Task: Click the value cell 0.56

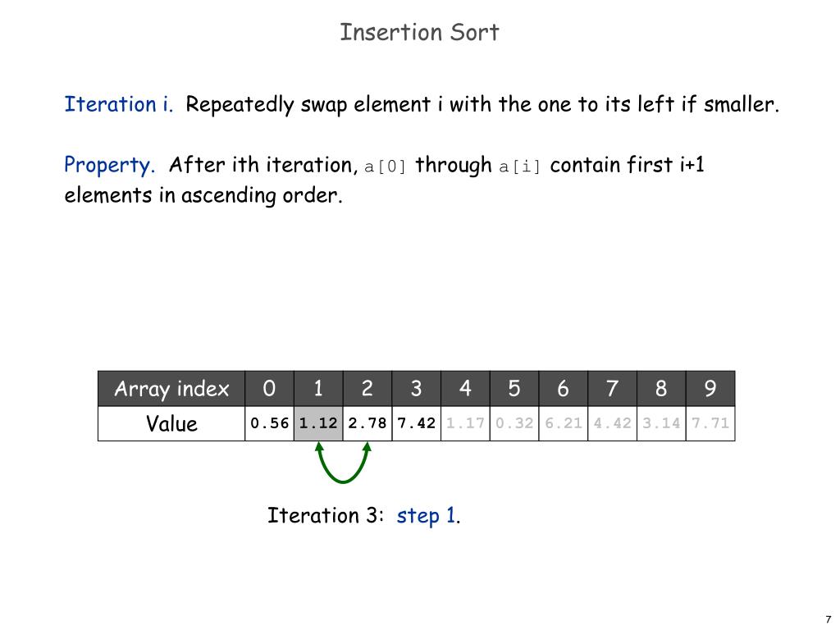Action: tap(269, 423)
